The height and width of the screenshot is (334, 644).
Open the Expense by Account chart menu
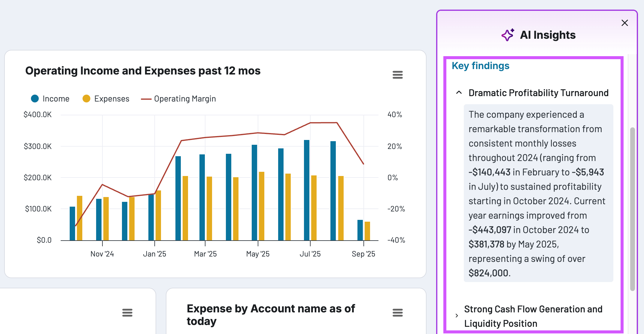coord(397,313)
